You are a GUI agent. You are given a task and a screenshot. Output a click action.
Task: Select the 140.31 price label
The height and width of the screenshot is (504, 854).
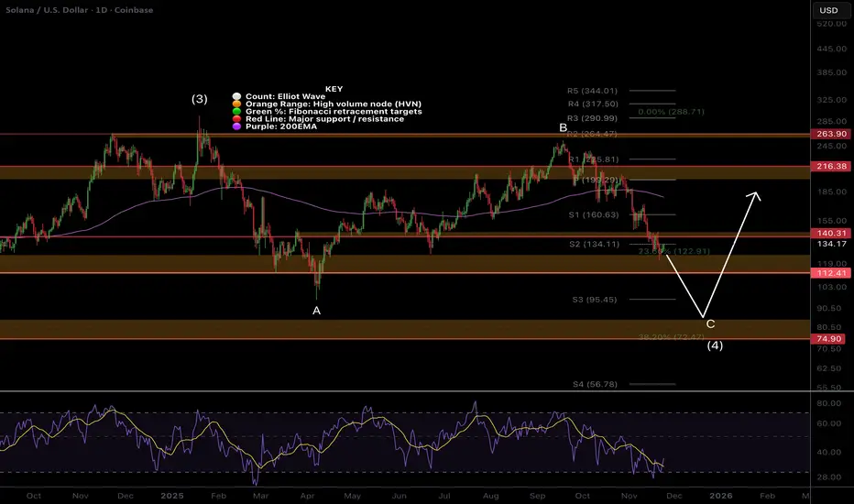832,233
